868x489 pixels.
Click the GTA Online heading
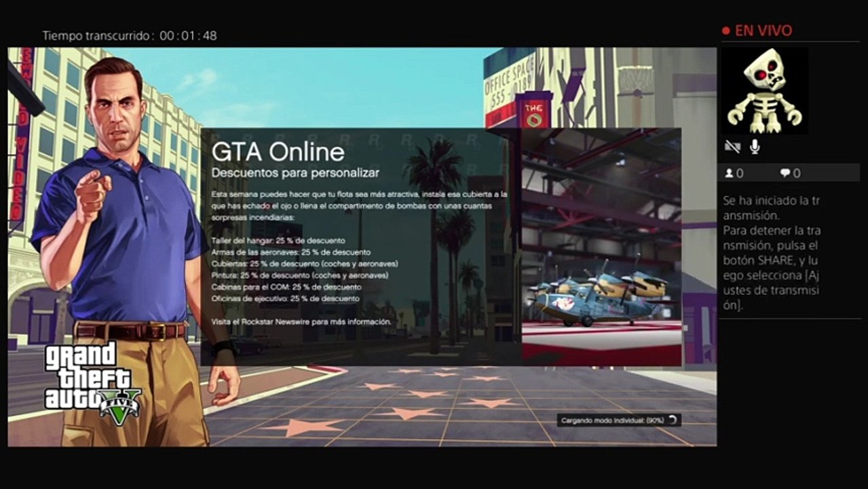(x=278, y=151)
